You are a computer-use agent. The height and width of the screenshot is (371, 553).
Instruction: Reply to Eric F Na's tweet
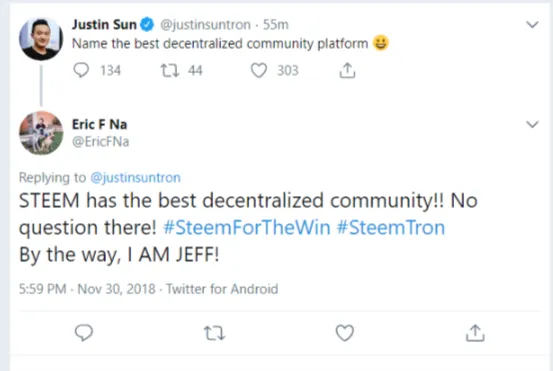coord(84,333)
